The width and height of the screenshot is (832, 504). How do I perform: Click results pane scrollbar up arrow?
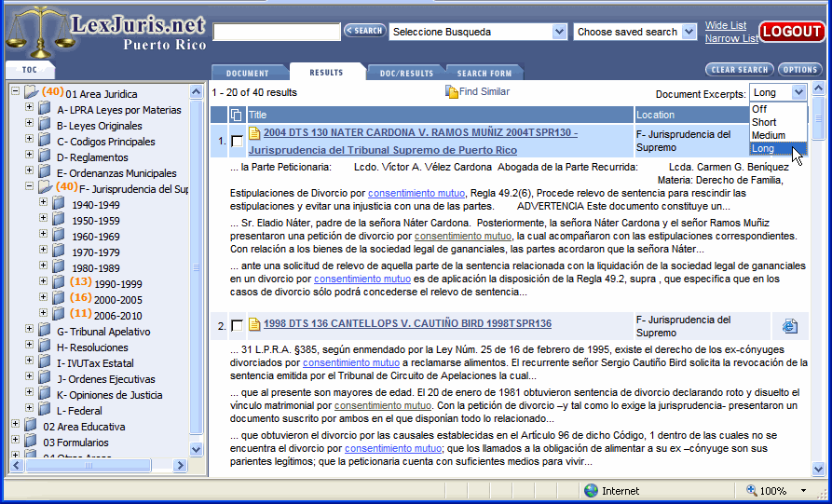[819, 89]
